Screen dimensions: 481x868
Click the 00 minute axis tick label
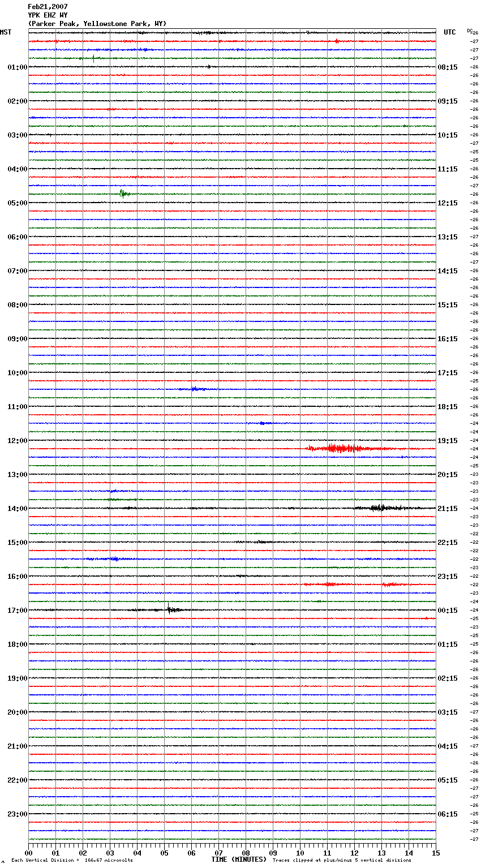28,853
